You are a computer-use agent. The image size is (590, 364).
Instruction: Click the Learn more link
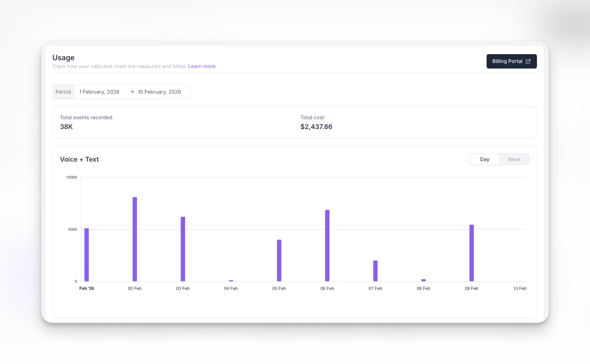point(202,66)
